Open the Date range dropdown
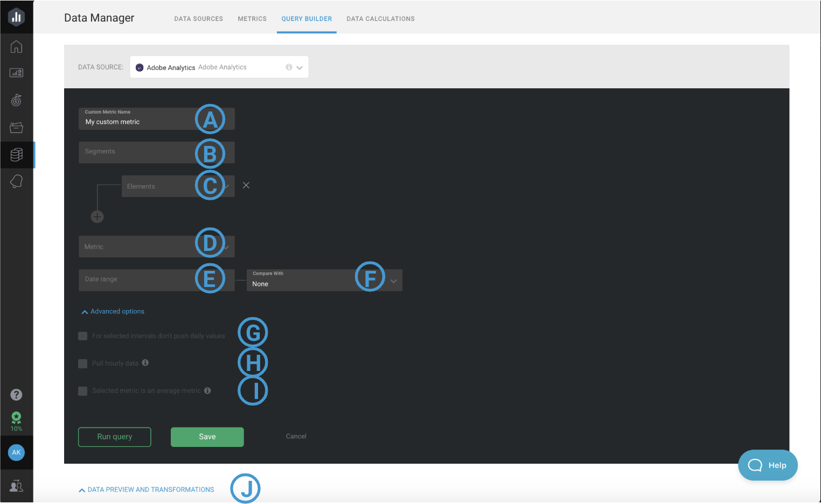Image resolution: width=821 pixels, height=504 pixels. click(x=157, y=280)
